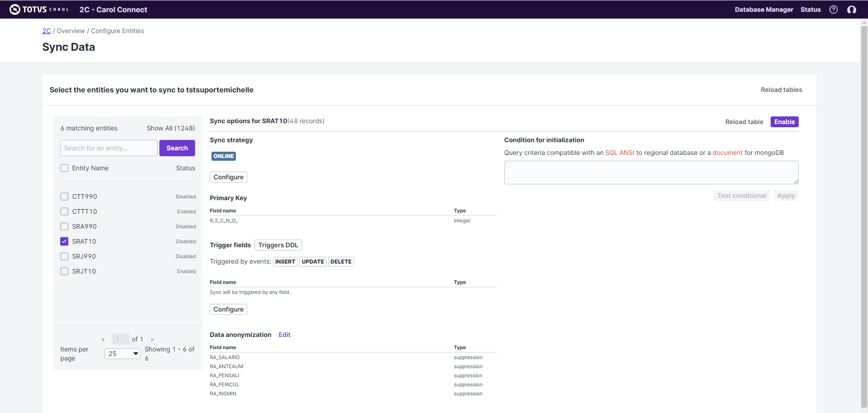Viewport: 868px width, 413px height.
Task: Click Edit next to Data anonymization
Action: tap(284, 335)
